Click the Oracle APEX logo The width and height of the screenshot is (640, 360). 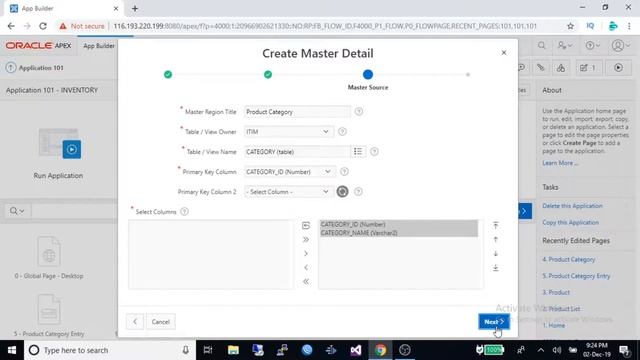click(38, 46)
